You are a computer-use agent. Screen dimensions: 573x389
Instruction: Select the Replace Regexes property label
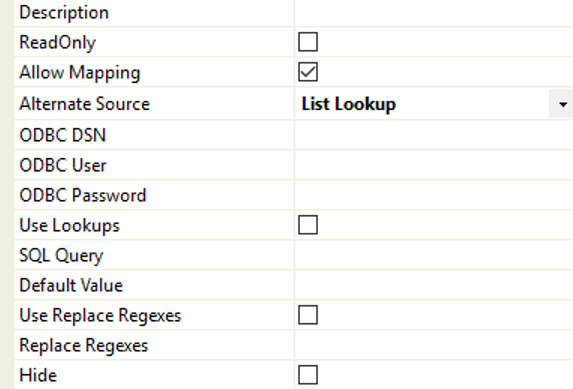pos(83,345)
